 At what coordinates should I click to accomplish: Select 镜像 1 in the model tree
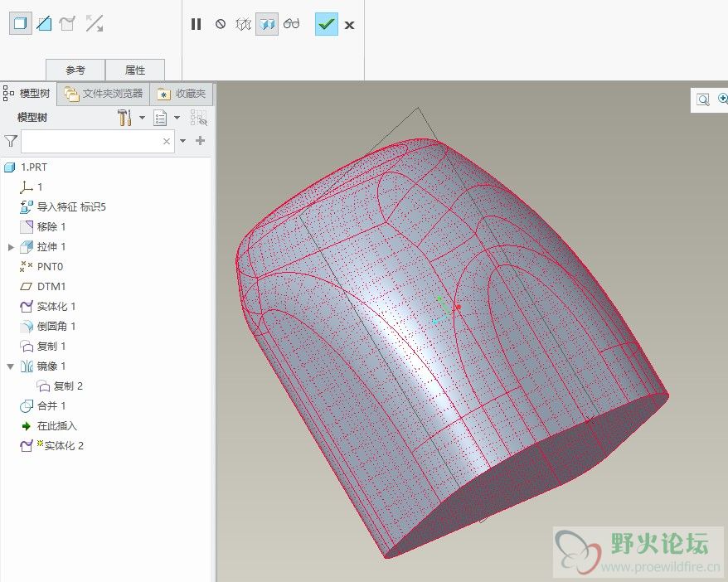(x=51, y=366)
